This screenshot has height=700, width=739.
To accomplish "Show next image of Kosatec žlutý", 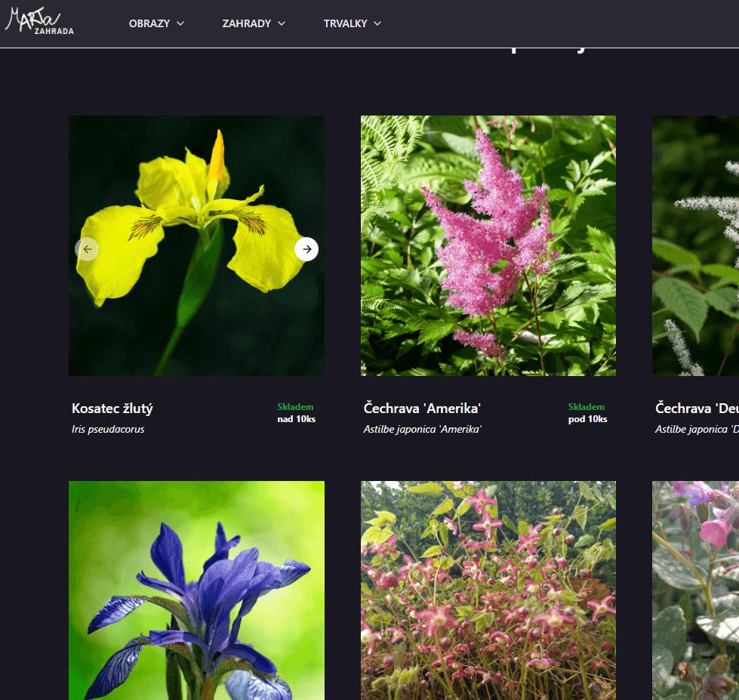I will coord(306,249).
